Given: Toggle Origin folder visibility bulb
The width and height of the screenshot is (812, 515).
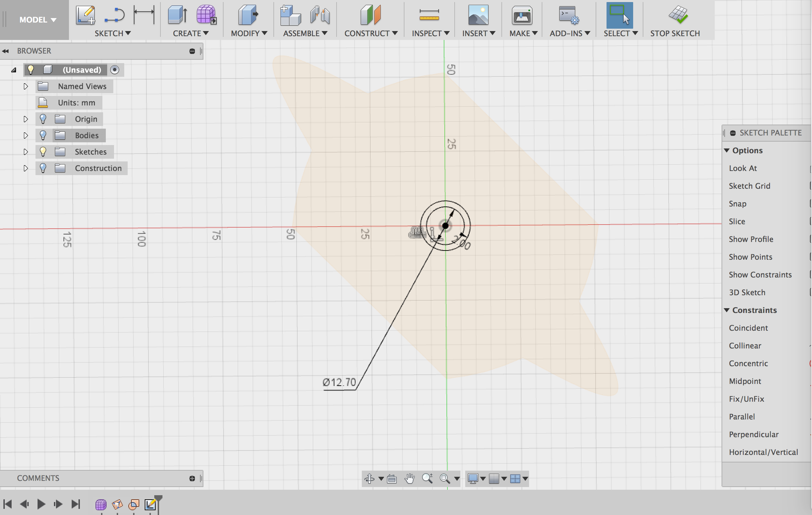Looking at the screenshot, I should pyautogui.click(x=43, y=119).
